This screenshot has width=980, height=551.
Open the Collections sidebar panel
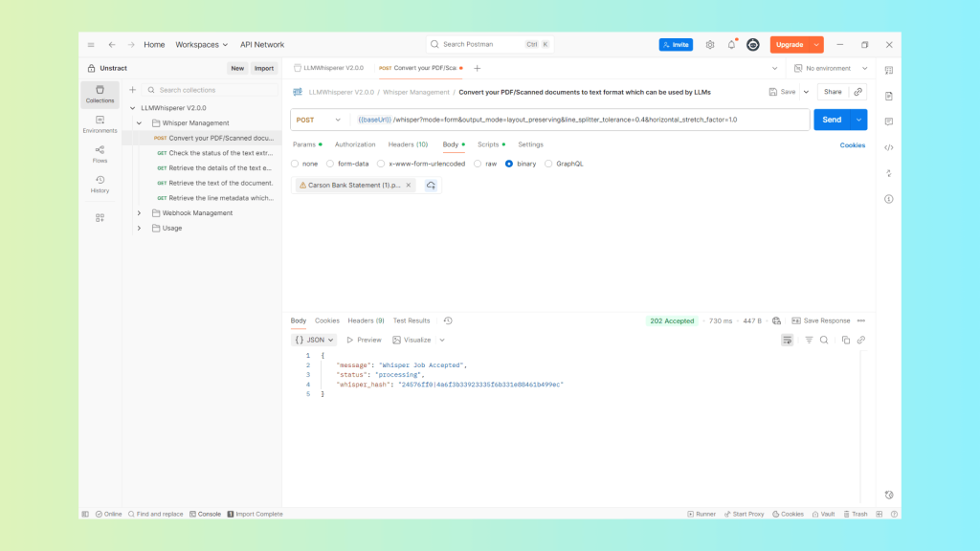100,94
